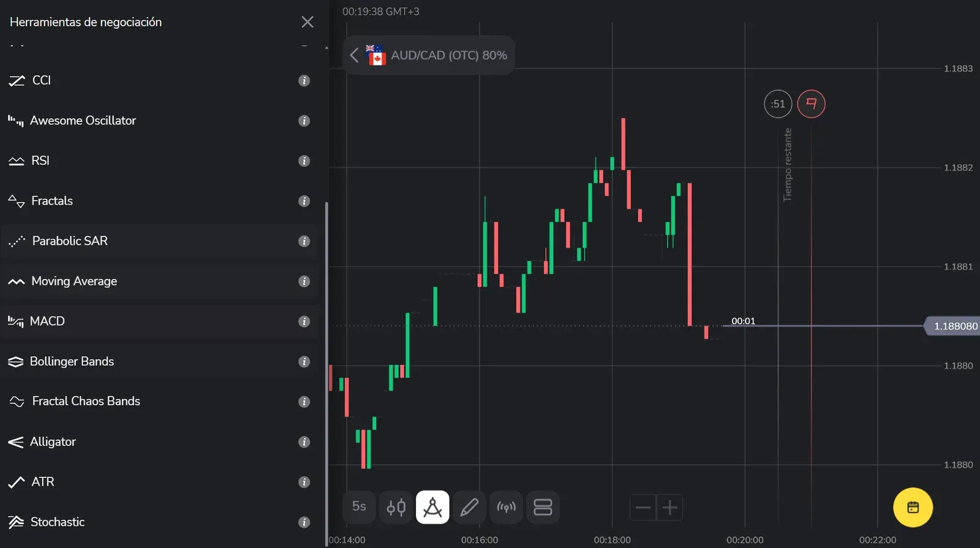This screenshot has height=548, width=980.
Task: Select the Bollinger Bands indicator
Action: coord(159,362)
